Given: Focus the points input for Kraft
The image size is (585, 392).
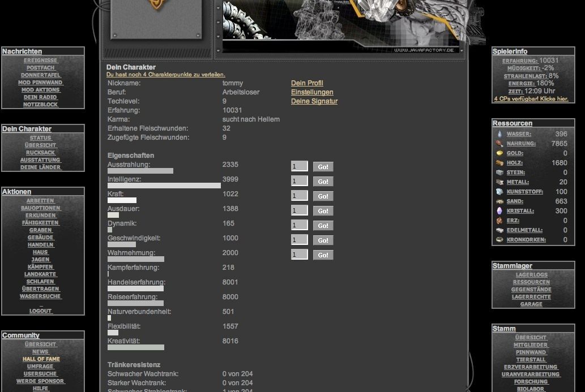Looking at the screenshot, I should [x=300, y=196].
